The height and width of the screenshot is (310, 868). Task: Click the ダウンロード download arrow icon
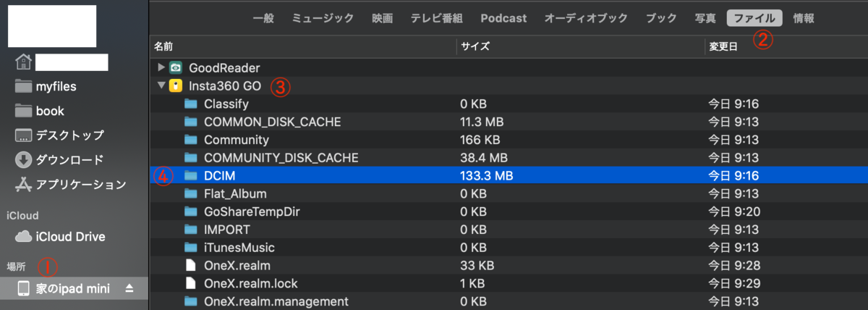pyautogui.click(x=23, y=160)
